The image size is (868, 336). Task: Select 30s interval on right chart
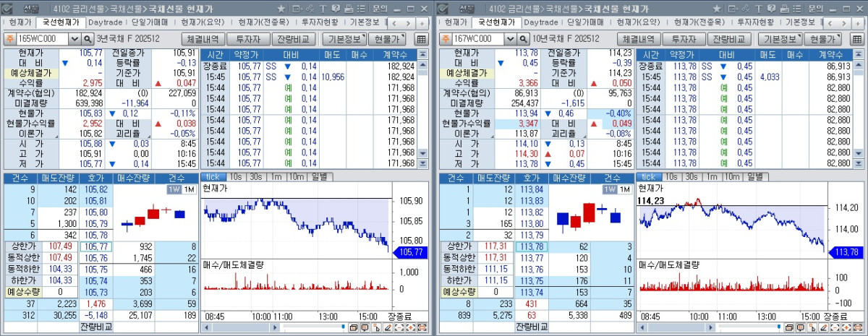pyautogui.click(x=692, y=177)
